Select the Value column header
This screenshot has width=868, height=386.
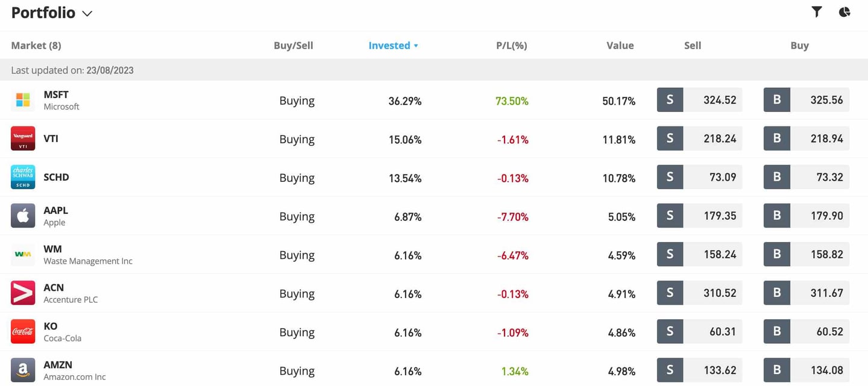tap(620, 45)
